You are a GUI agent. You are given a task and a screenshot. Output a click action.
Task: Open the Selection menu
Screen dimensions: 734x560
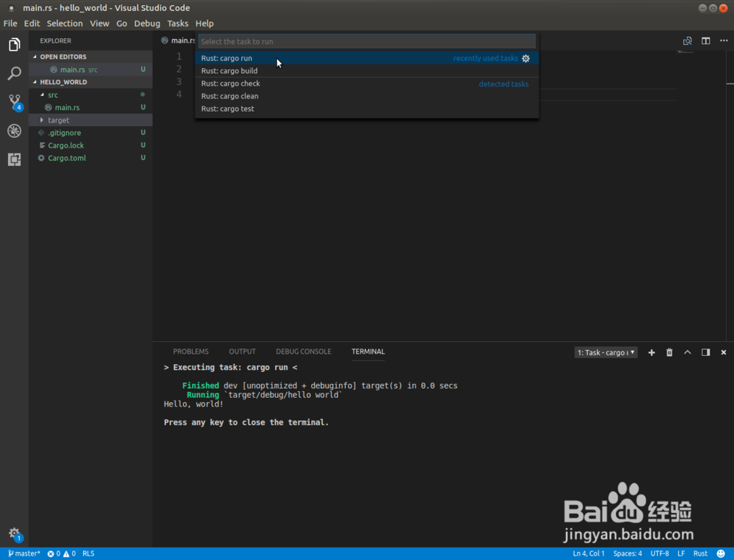65,23
